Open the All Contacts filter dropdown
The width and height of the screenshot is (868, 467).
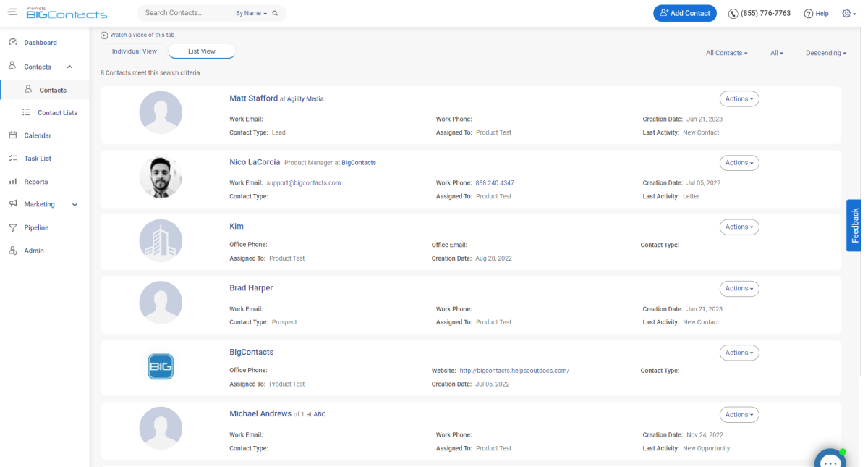pos(727,53)
